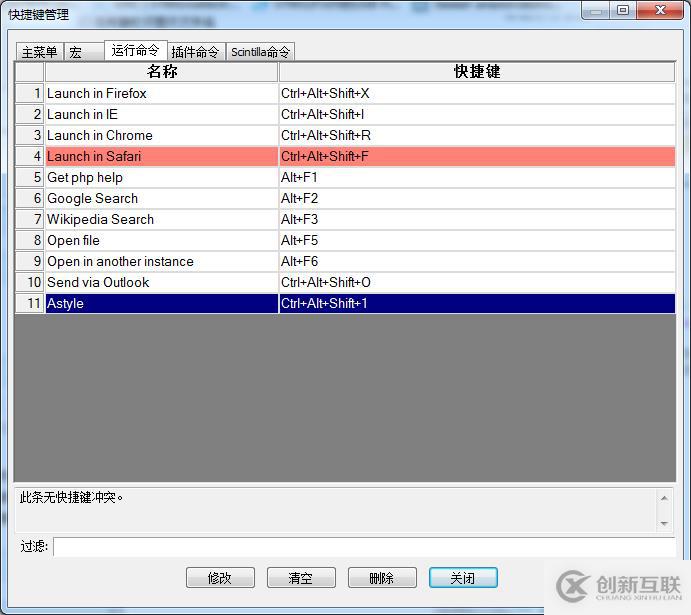Click the conflict message scroll up arrow
691x615 pixels.
664,498
